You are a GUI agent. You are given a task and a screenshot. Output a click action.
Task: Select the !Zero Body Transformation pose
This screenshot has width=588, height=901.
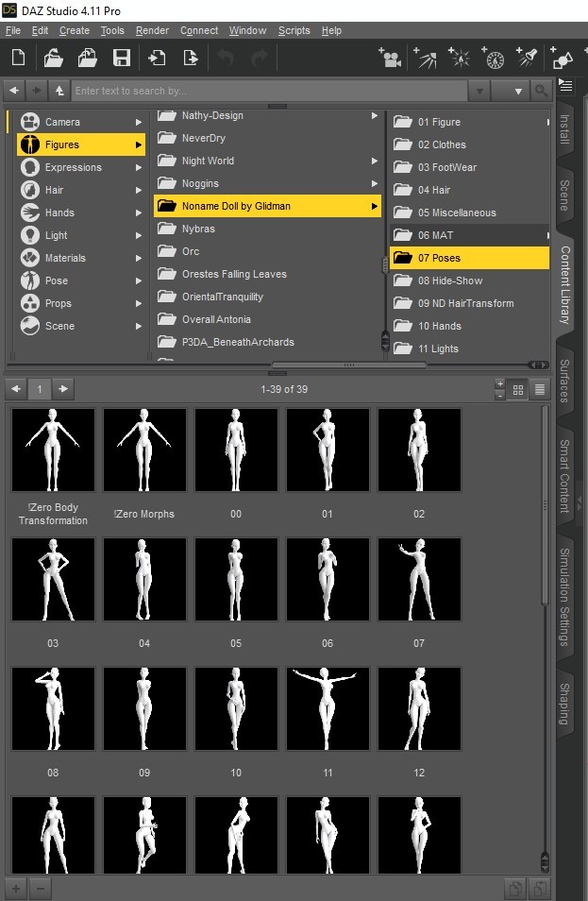(x=53, y=450)
